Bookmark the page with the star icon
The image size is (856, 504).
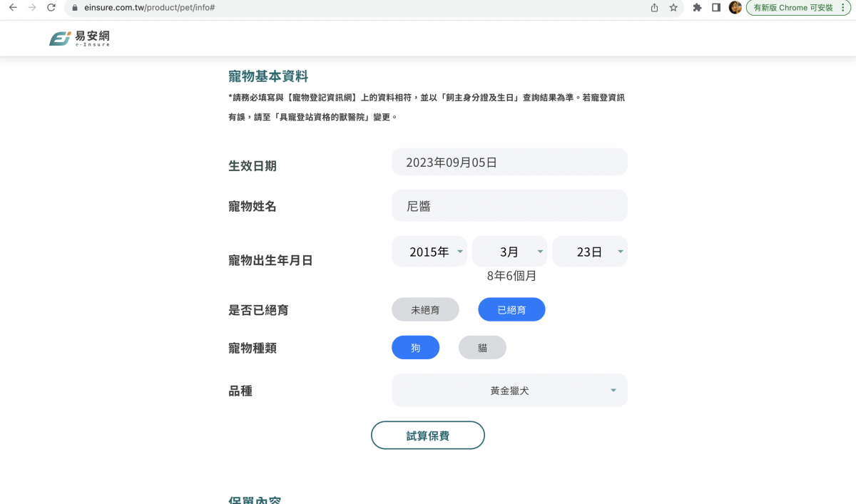[673, 8]
